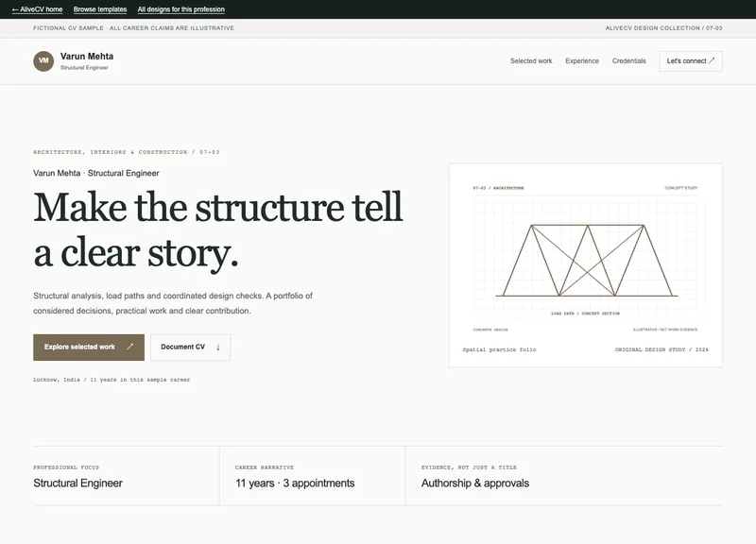Click 'Fictional CV sample' notice text
756x544 pixels.
[133, 28]
